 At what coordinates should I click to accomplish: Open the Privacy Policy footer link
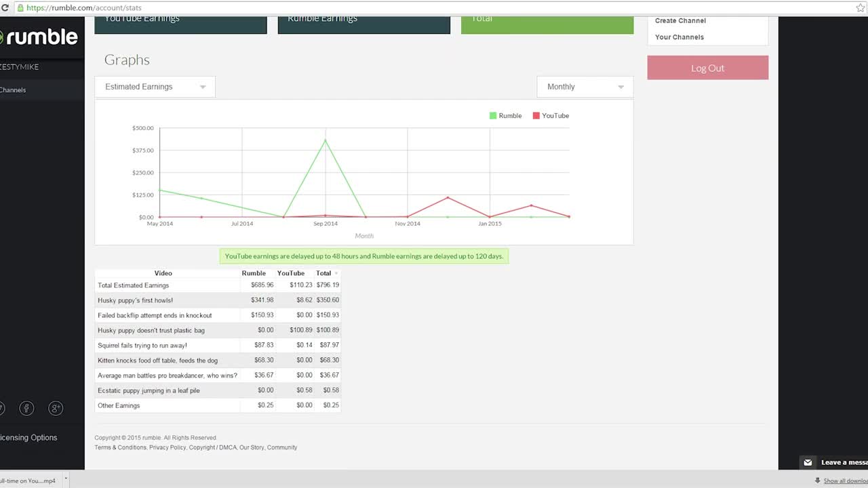click(167, 447)
